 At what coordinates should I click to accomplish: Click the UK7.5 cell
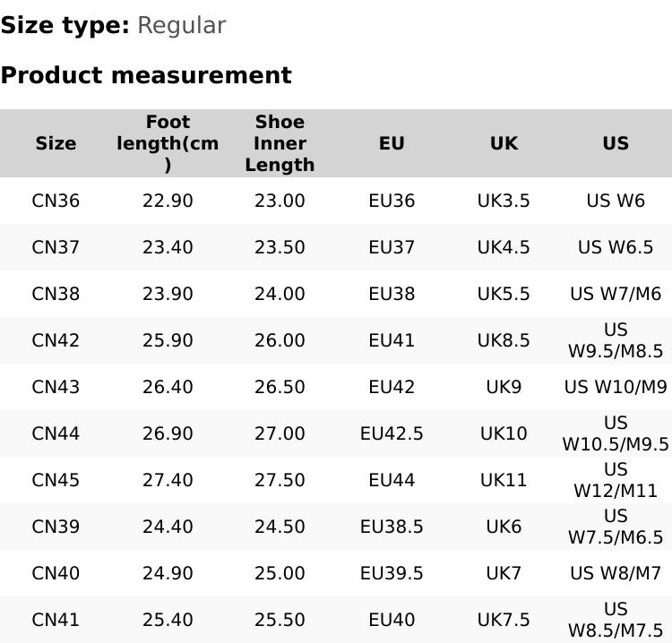point(504,620)
